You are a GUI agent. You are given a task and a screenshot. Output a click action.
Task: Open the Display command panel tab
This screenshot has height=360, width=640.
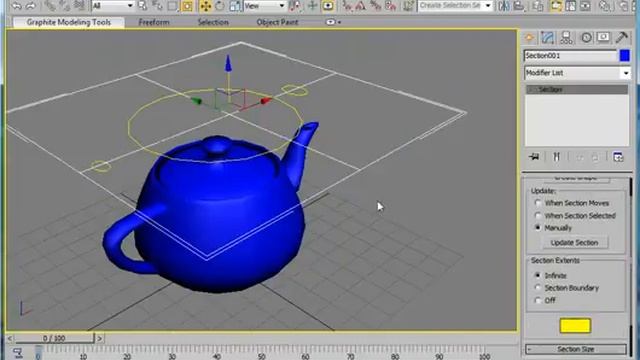603,38
